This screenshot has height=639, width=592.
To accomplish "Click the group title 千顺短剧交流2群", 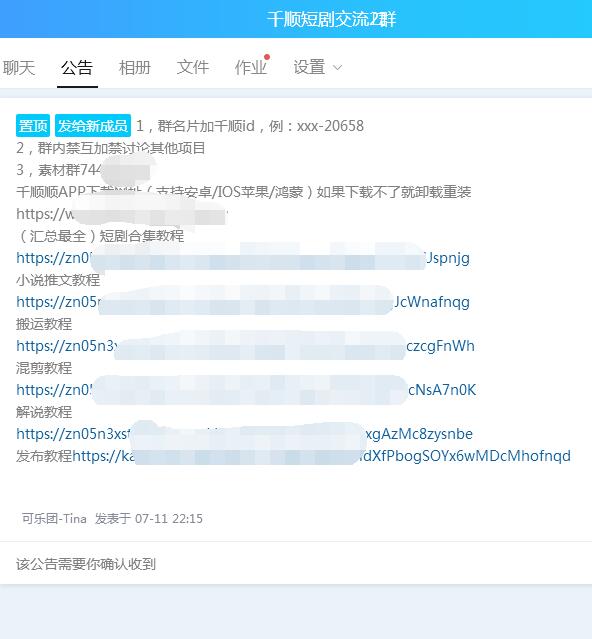I will [331, 19].
